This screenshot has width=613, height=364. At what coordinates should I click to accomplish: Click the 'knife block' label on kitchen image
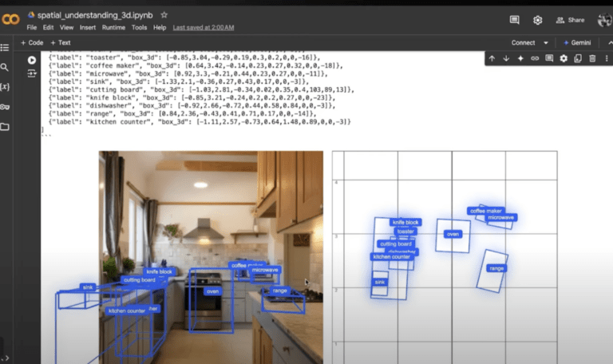(x=159, y=271)
